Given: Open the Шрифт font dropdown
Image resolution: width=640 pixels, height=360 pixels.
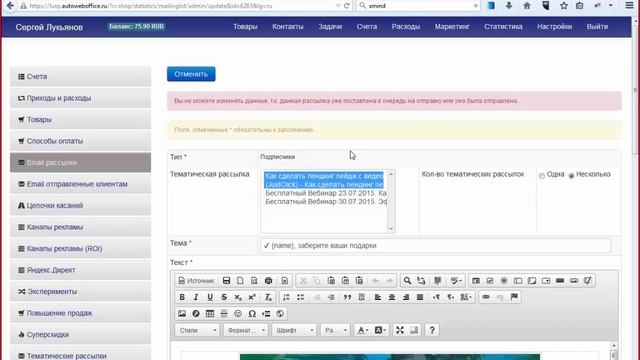Looking at the screenshot, I should (x=294, y=330).
